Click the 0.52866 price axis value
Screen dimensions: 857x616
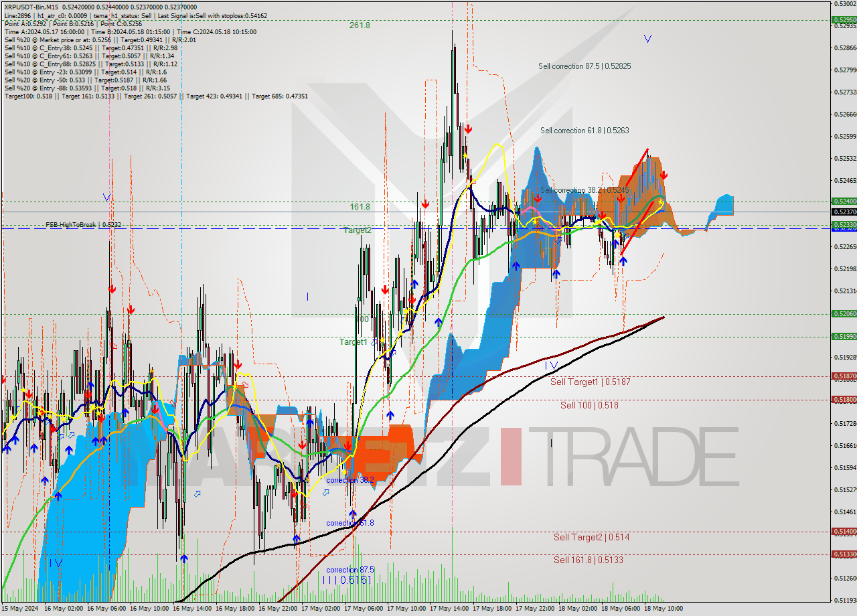(x=846, y=48)
